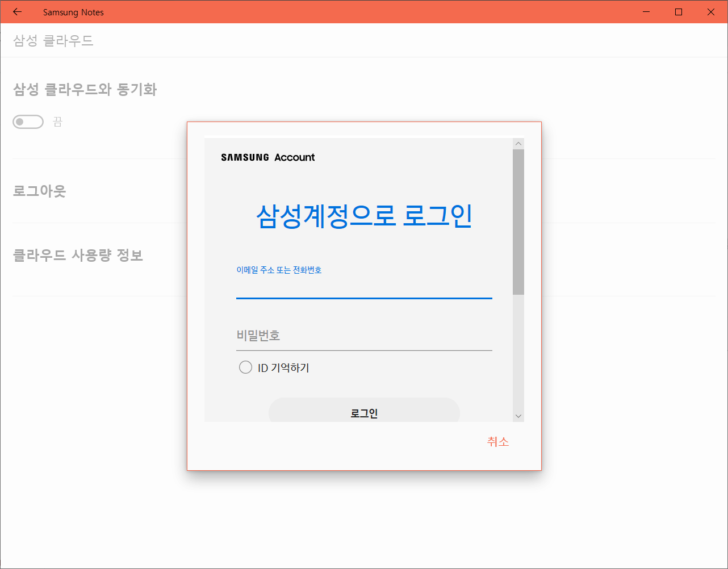Close the Samsung Notes window

click(x=711, y=12)
